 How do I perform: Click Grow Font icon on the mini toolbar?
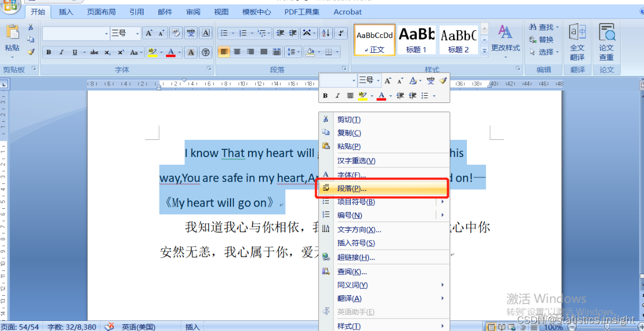click(388, 80)
